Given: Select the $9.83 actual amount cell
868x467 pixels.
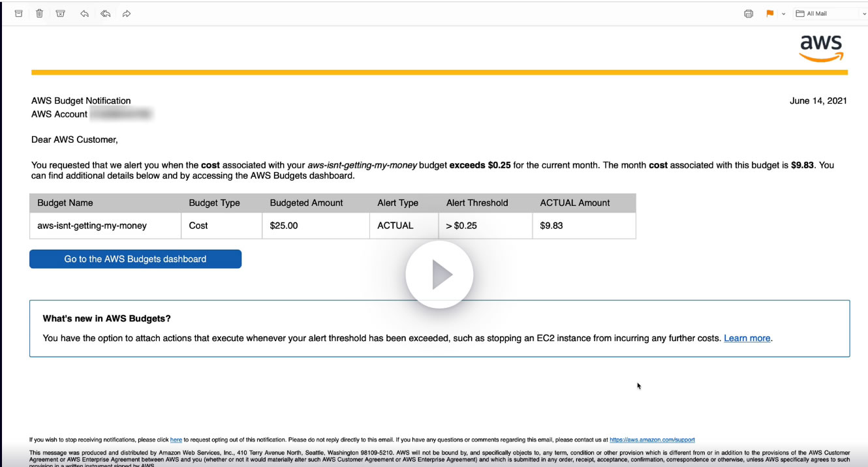Looking at the screenshot, I should click(x=583, y=226).
